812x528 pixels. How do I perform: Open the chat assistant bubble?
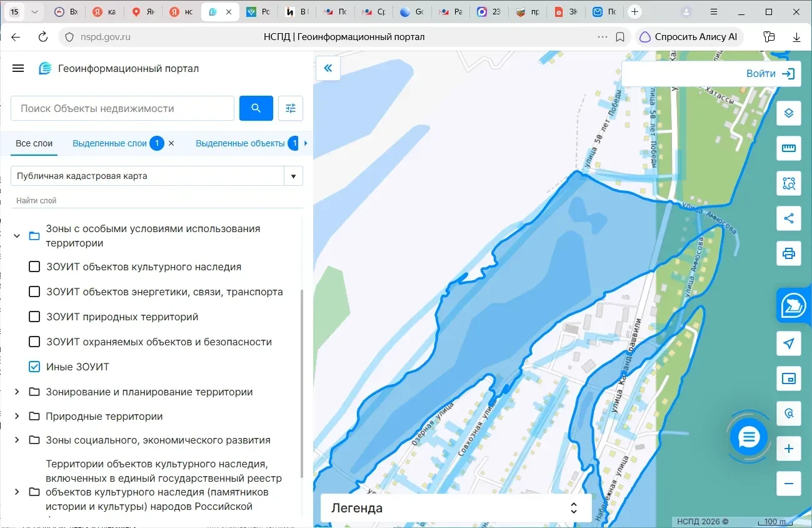pos(749,437)
